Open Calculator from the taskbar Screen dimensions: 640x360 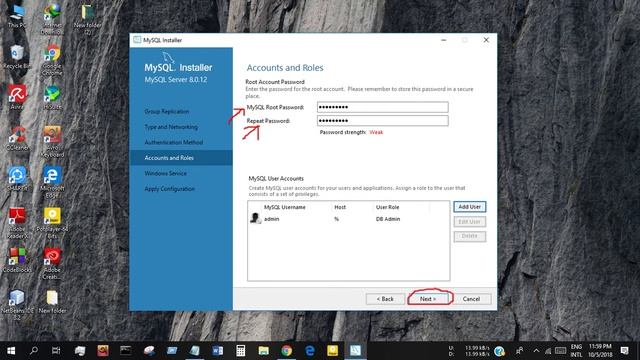(240, 351)
